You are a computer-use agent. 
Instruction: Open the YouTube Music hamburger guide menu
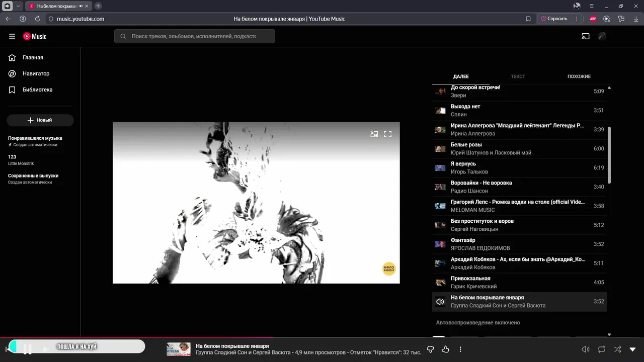click(12, 36)
